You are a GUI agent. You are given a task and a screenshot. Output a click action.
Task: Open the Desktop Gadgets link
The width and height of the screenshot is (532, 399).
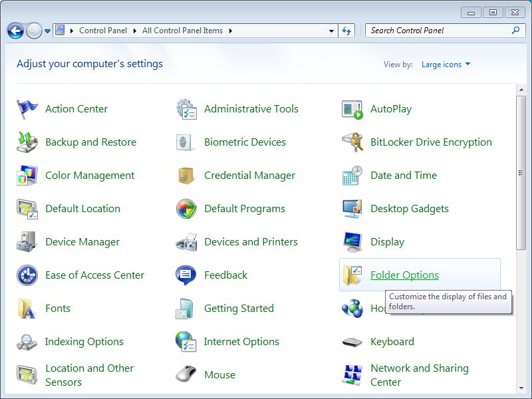tap(409, 209)
